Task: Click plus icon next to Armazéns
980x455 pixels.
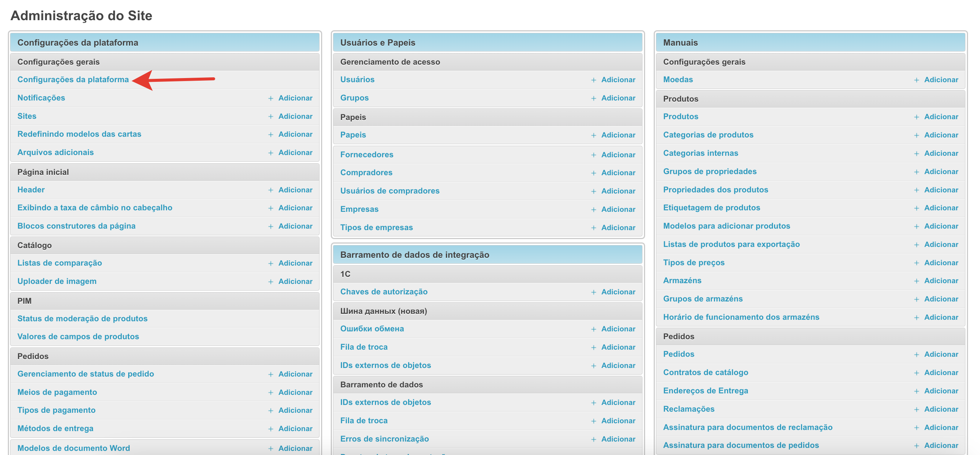Action: pos(916,281)
